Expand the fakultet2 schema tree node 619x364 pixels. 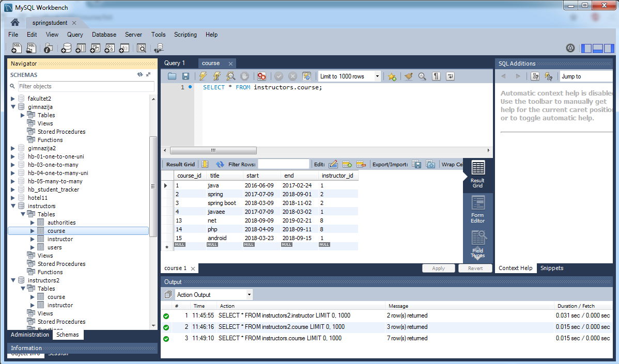[13, 99]
